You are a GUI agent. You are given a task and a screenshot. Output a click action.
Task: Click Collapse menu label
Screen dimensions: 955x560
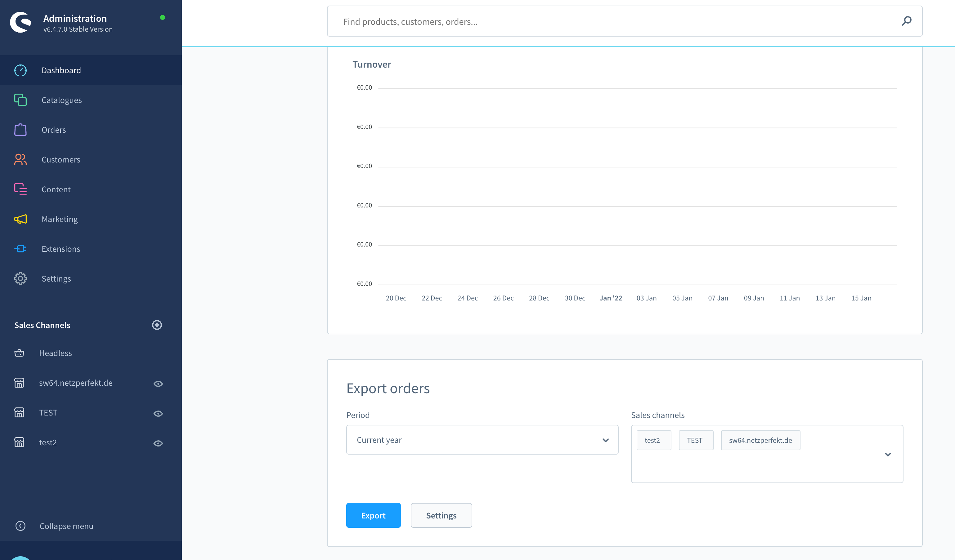click(66, 526)
